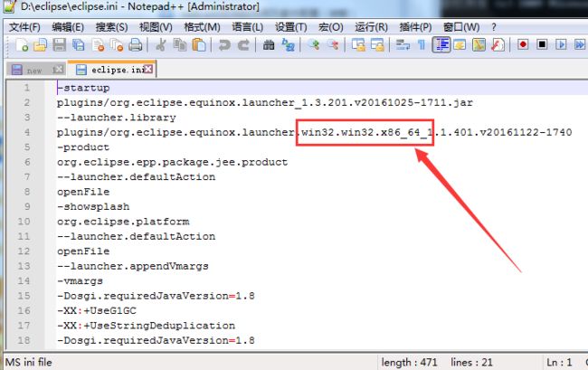
Task: Open the 宏(O) menu
Action: tap(331, 27)
